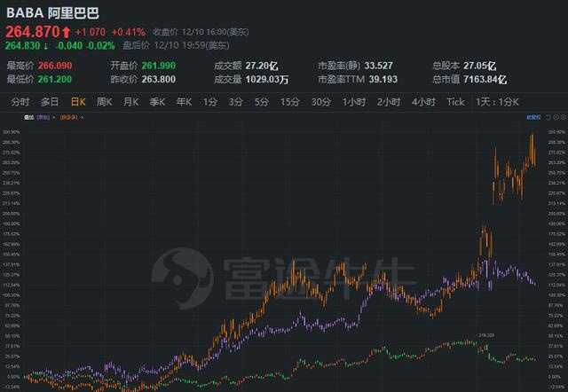This screenshot has width=568, height=392.
Task: Select the 4小时 interval tab
Action: click(423, 102)
